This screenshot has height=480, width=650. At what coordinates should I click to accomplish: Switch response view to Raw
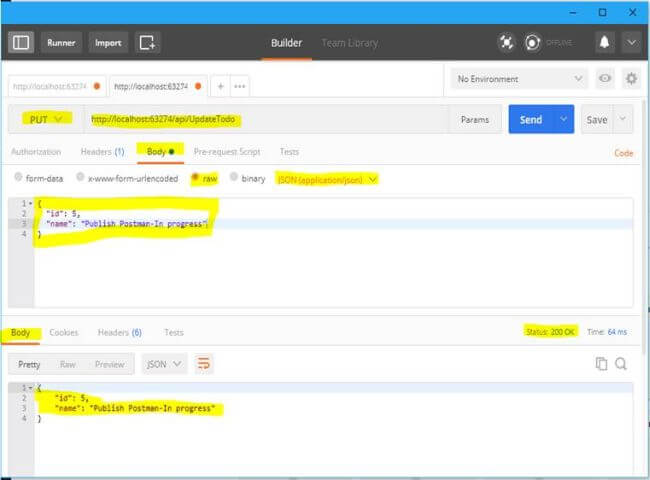tap(68, 364)
